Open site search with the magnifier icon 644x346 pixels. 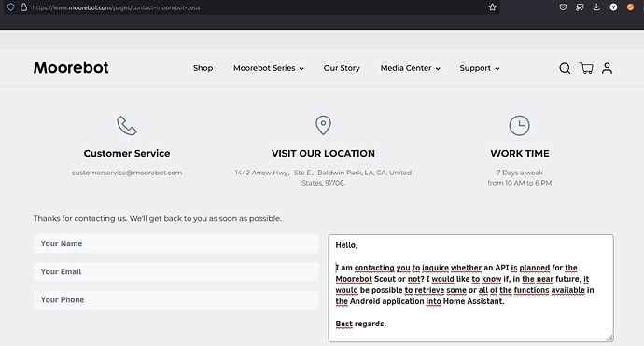565,68
